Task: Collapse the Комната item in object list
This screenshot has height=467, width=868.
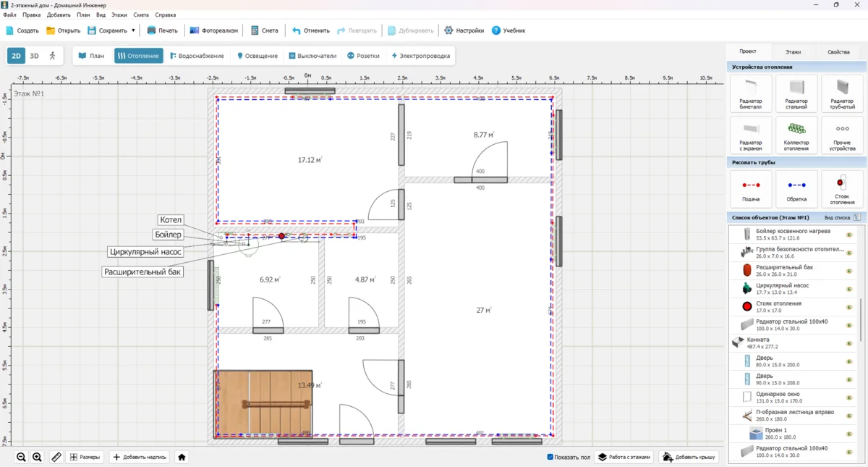Action: click(737, 342)
